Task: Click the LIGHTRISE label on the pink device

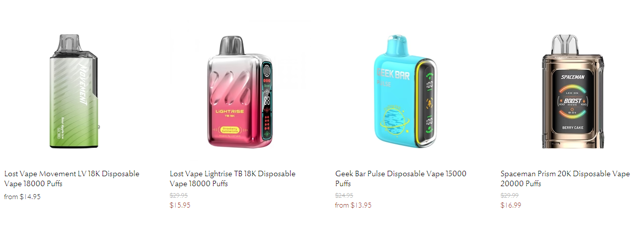Action: (229, 112)
